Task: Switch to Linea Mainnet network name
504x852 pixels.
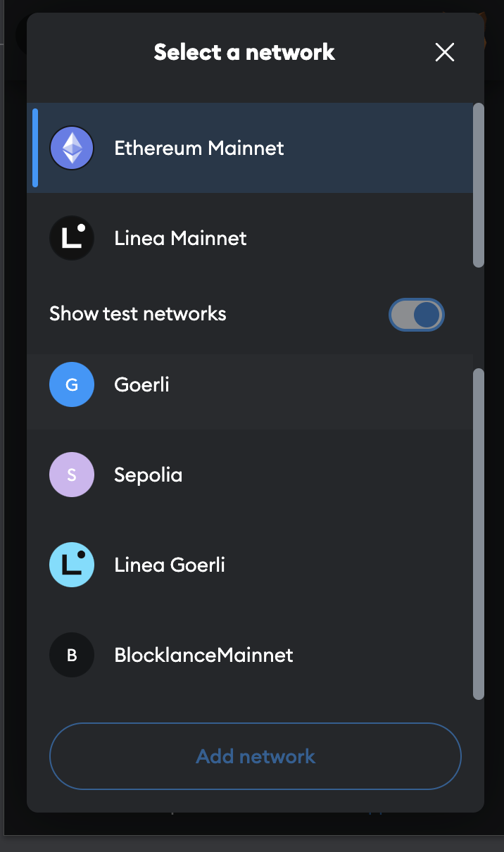Action: (180, 238)
